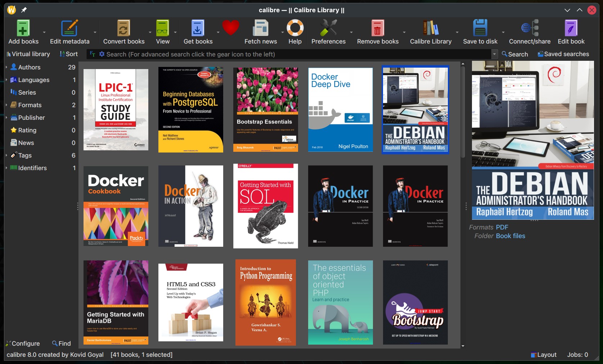The width and height of the screenshot is (603, 364).
Task: Click Find in tag browser
Action: (62, 343)
